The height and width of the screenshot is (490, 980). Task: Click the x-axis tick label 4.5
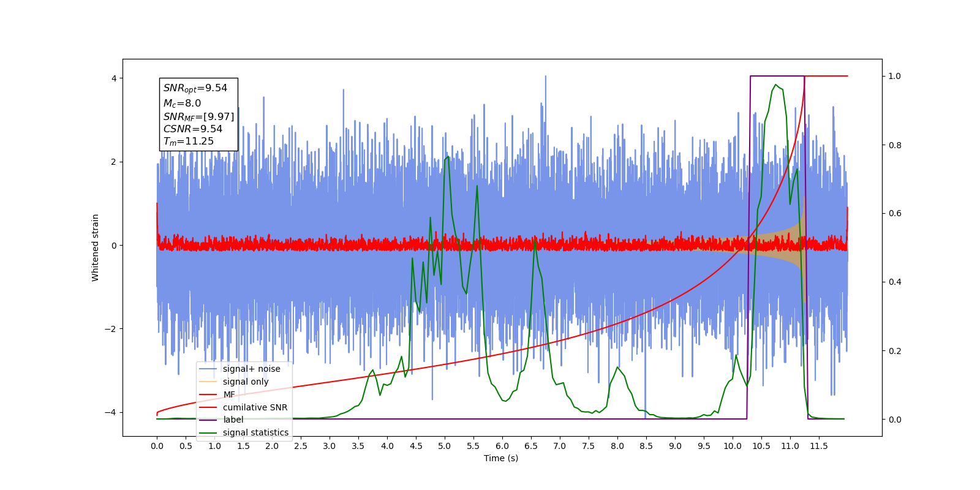coord(416,446)
